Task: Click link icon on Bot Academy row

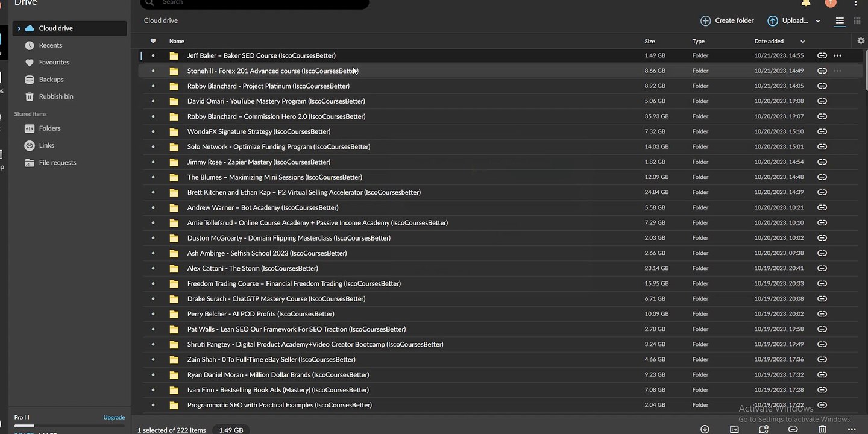Action: 822,207
